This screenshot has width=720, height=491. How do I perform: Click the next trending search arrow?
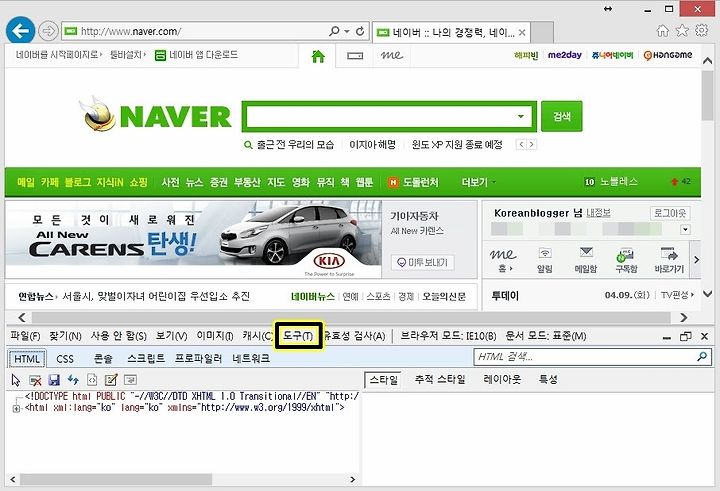point(532,145)
